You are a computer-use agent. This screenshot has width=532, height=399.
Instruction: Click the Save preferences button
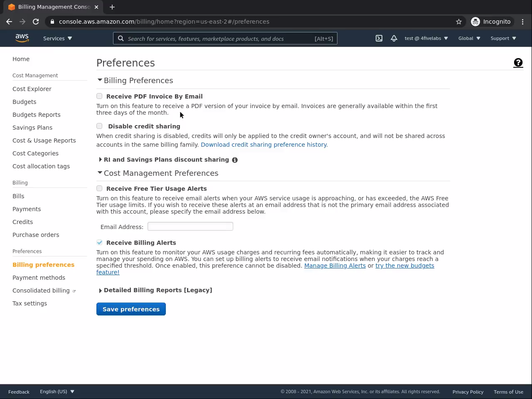(x=131, y=309)
